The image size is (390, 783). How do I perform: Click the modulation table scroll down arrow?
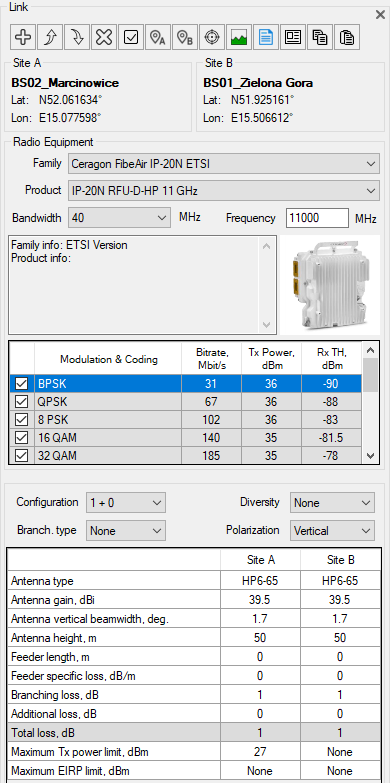click(370, 455)
